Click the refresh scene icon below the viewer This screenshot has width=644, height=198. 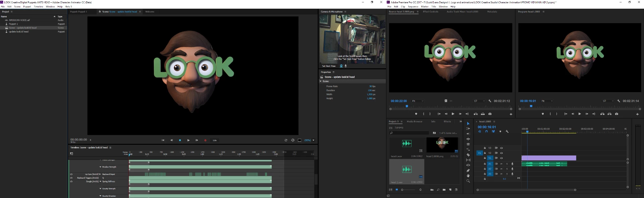pos(286,140)
